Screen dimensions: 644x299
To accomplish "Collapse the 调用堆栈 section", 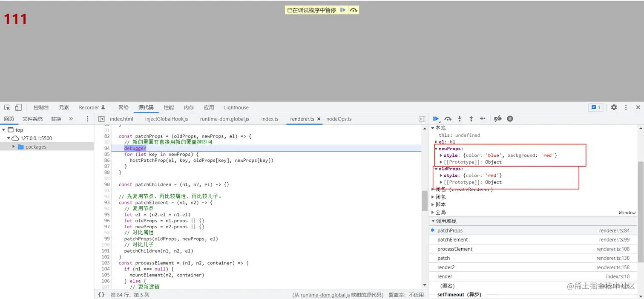I will tap(433, 221).
